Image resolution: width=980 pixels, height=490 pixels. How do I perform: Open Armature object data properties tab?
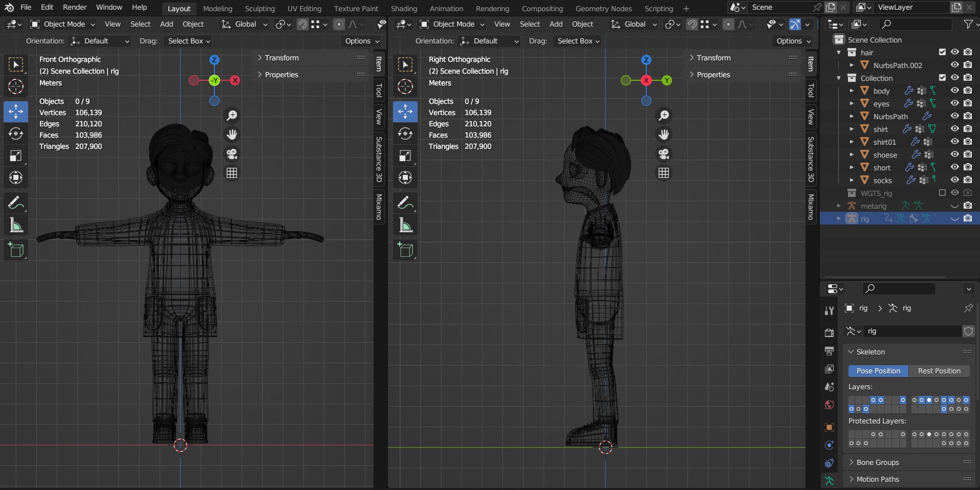[x=829, y=481]
